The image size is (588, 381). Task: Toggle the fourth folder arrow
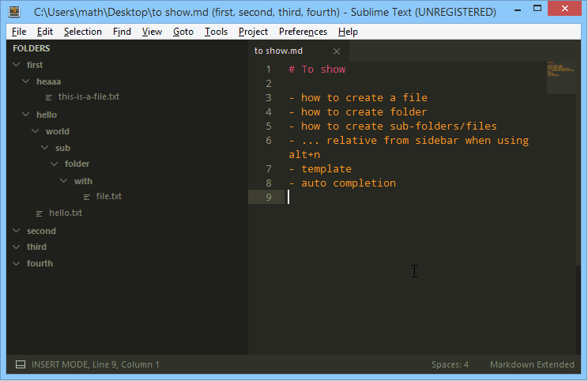coord(16,263)
